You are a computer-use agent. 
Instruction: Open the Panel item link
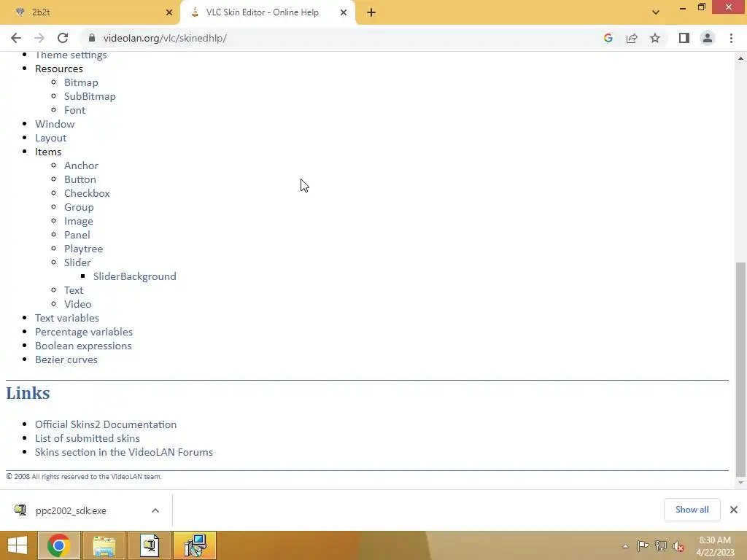pos(77,235)
